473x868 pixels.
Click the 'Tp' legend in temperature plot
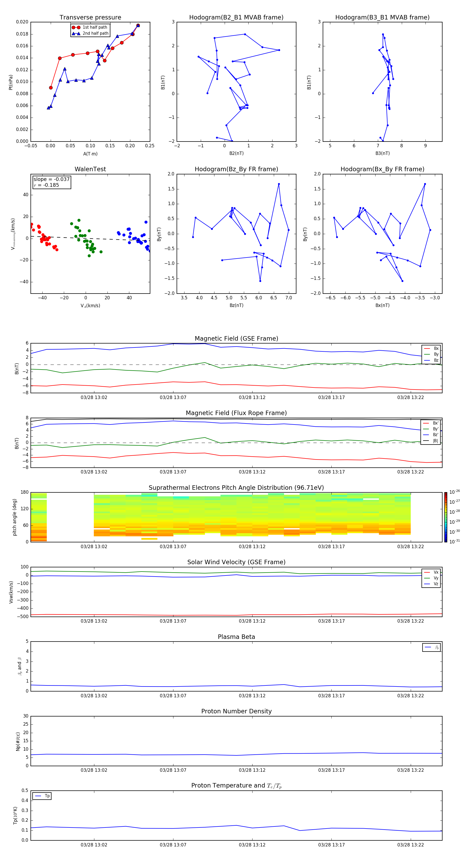pyautogui.click(x=42, y=796)
